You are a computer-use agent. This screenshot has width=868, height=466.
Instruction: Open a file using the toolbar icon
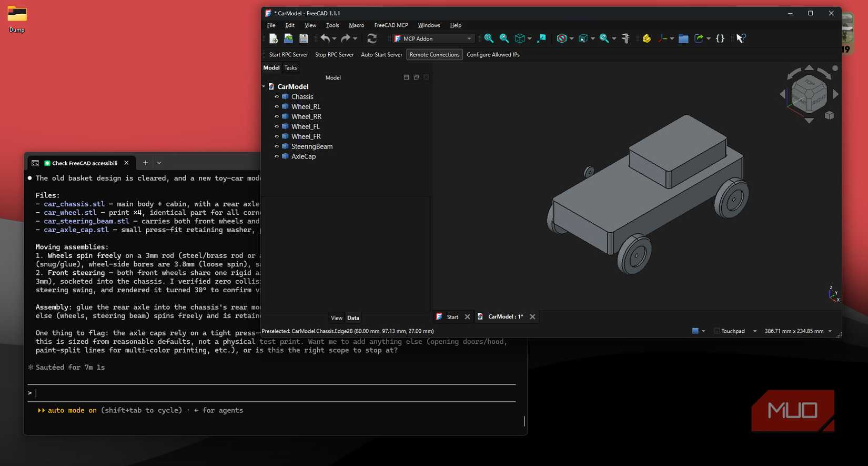288,38
